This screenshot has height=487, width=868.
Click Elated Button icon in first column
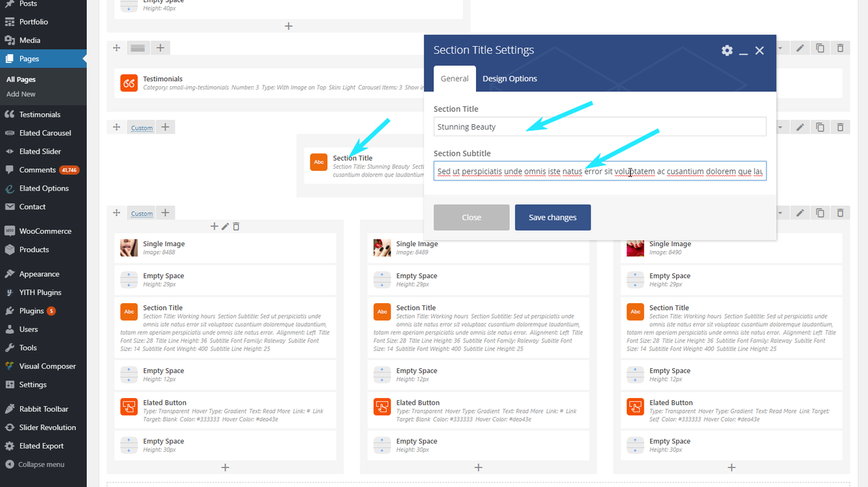point(129,406)
